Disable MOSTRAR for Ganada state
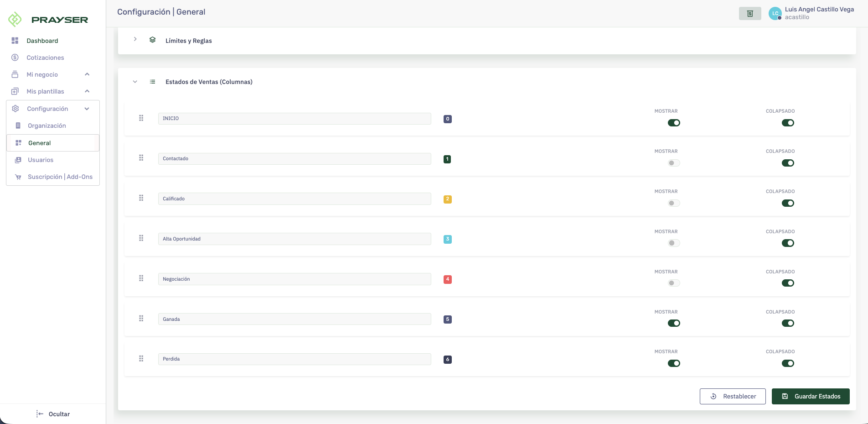Image resolution: width=868 pixels, height=424 pixels. [674, 323]
